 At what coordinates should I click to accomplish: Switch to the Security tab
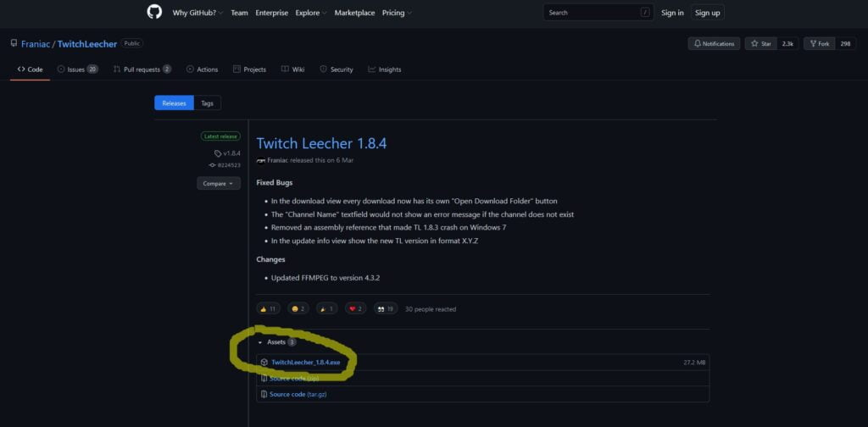pyautogui.click(x=337, y=69)
